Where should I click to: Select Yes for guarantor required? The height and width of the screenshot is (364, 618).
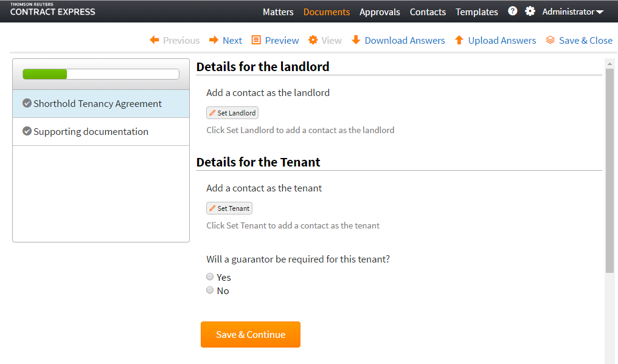click(210, 277)
